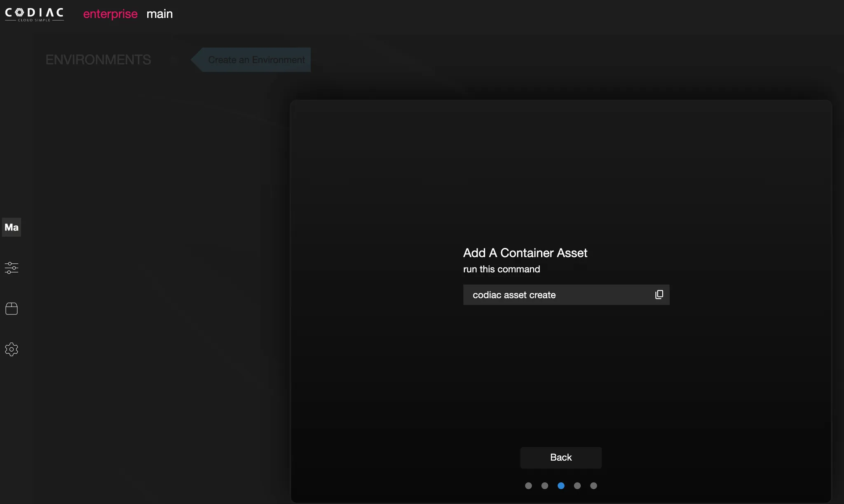Select the enterprise breadcrumb in header
This screenshot has height=504, width=844.
tap(110, 14)
